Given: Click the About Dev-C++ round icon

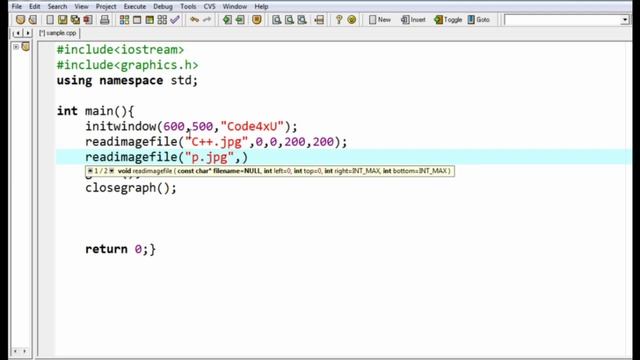Looking at the screenshot, I should tap(351, 20).
